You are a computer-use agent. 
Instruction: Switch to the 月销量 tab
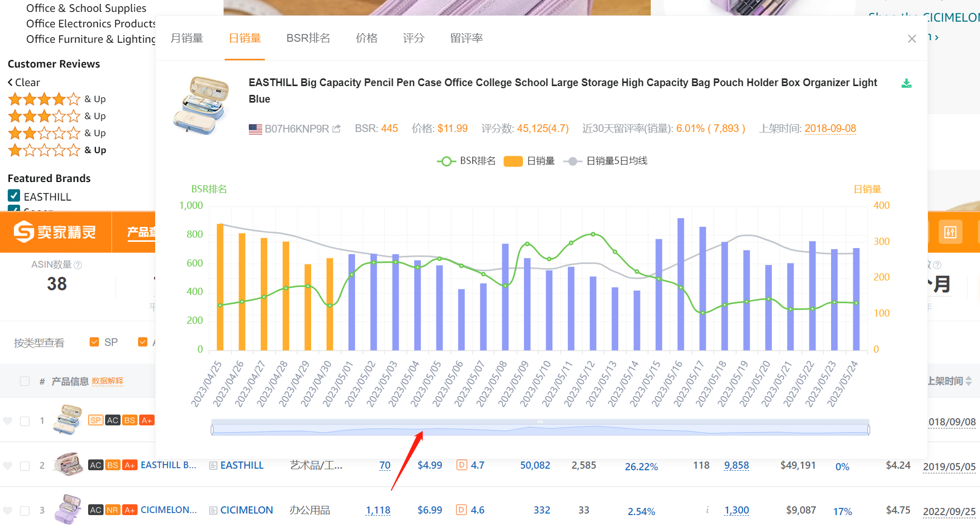tap(187, 38)
